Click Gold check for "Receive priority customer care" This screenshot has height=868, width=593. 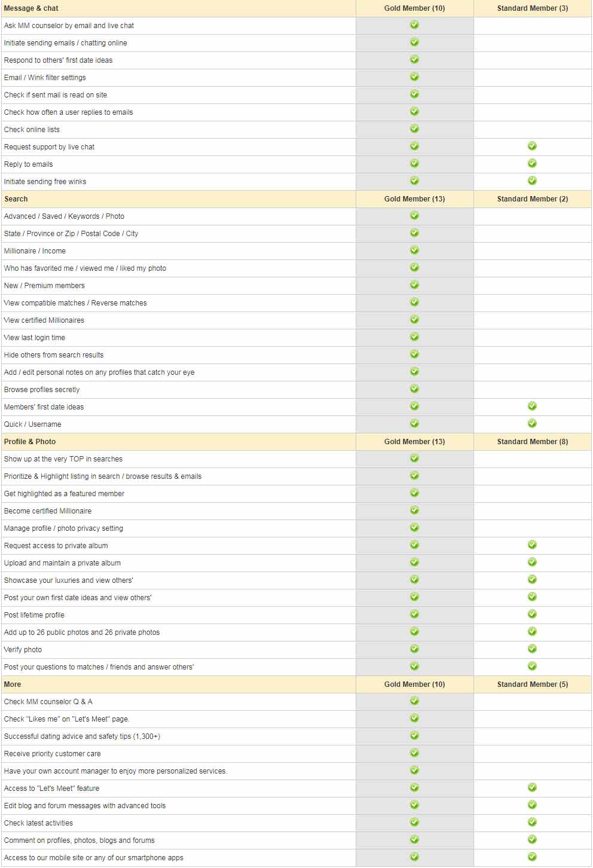414,753
